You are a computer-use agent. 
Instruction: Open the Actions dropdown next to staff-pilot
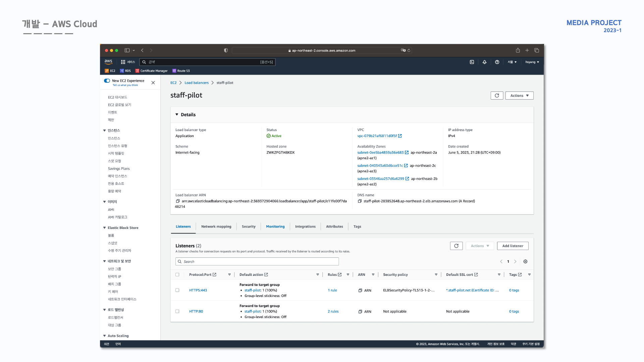point(519,96)
